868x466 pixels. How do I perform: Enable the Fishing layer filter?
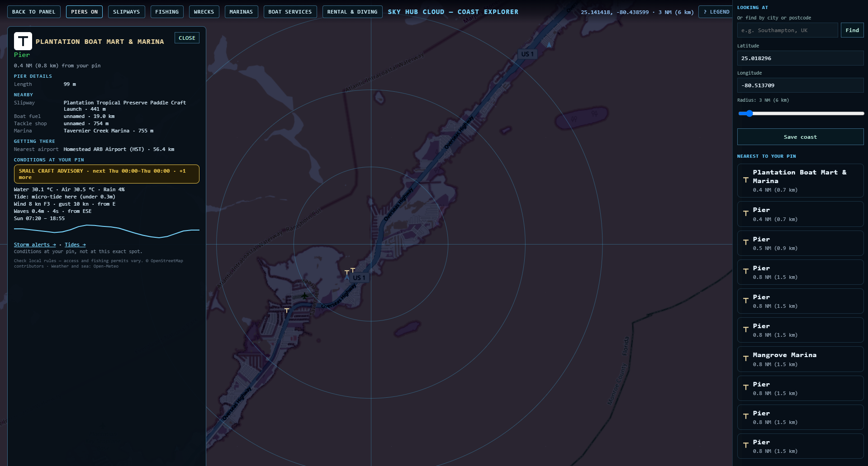pos(167,12)
